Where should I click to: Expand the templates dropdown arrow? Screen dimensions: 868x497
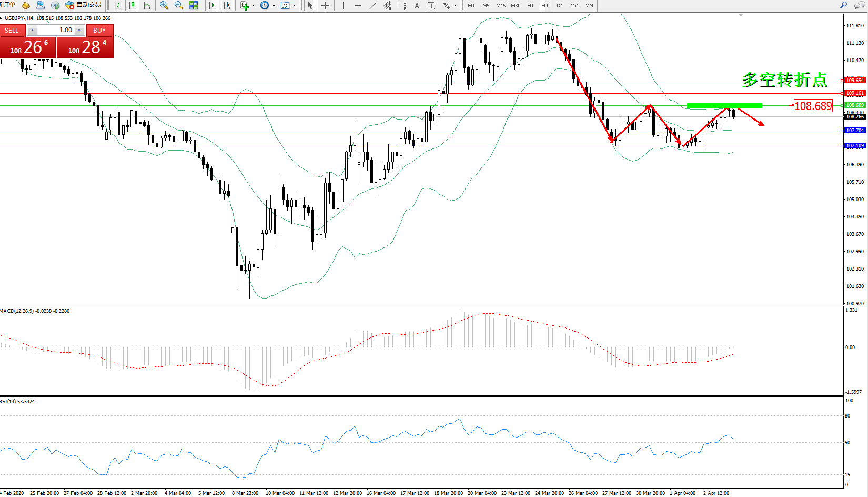pos(294,5)
